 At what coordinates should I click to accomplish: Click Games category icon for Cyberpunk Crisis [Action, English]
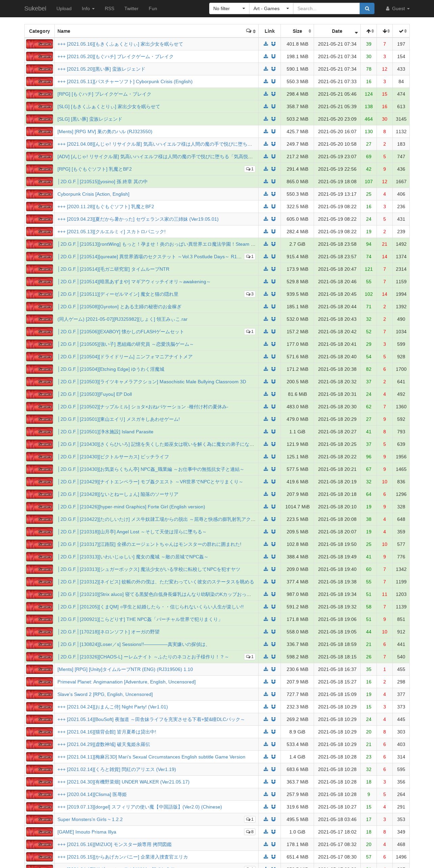coord(40,194)
